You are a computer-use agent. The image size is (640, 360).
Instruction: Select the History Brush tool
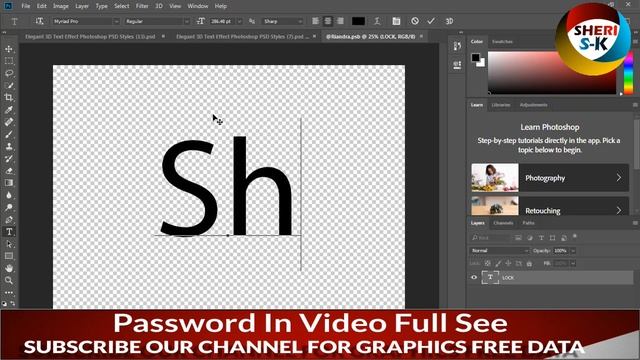point(9,159)
